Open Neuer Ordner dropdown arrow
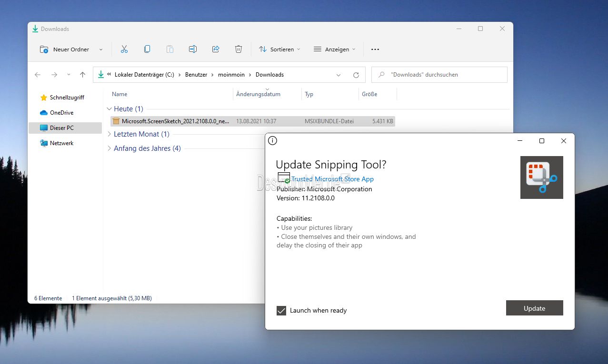This screenshot has width=608, height=364. tap(100, 49)
